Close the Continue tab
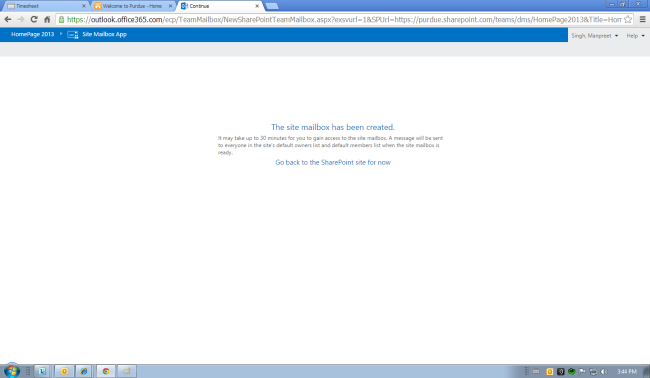 [x=257, y=6]
